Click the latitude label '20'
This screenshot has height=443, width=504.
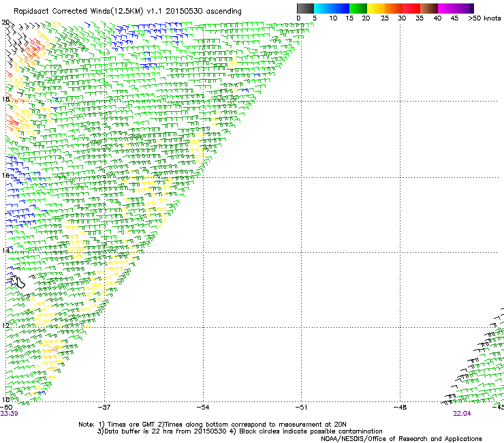point(5,22)
